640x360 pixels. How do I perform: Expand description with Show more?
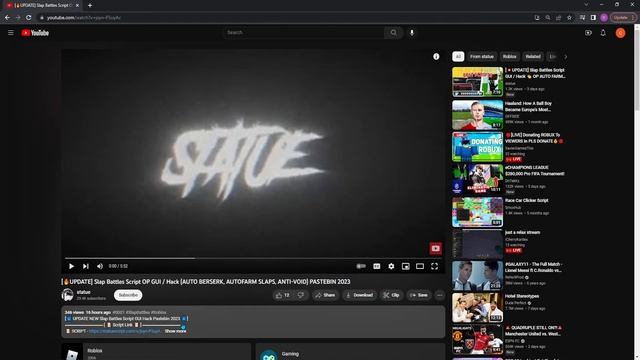click(x=176, y=331)
